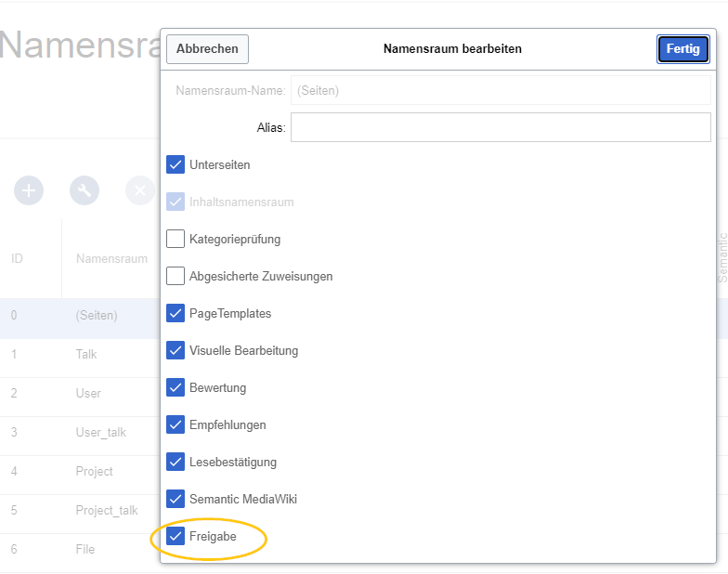Uncheck the Lesebestätigung checkbox
This screenshot has height=574, width=728.
coord(175,462)
